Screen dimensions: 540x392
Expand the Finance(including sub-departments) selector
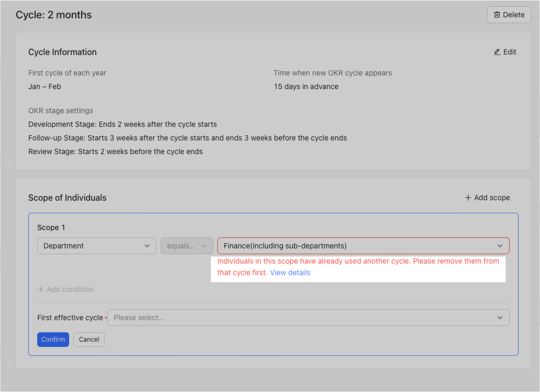click(363, 246)
